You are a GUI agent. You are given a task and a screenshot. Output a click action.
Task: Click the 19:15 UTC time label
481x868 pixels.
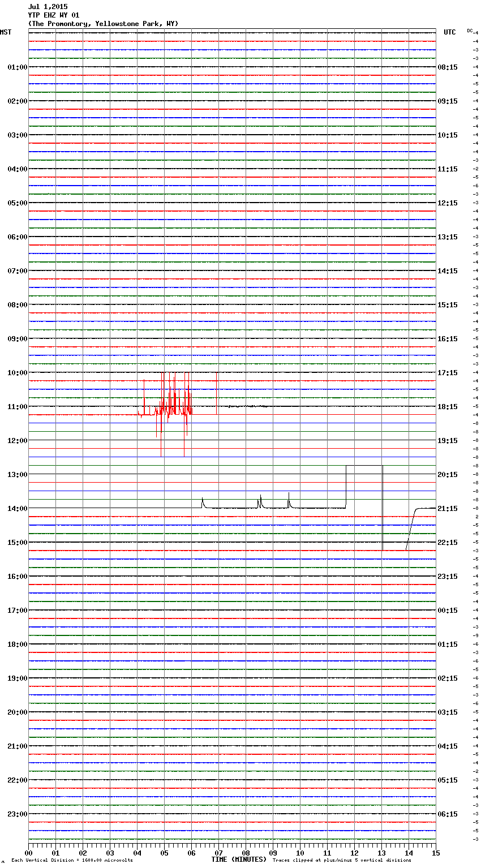pyautogui.click(x=448, y=441)
